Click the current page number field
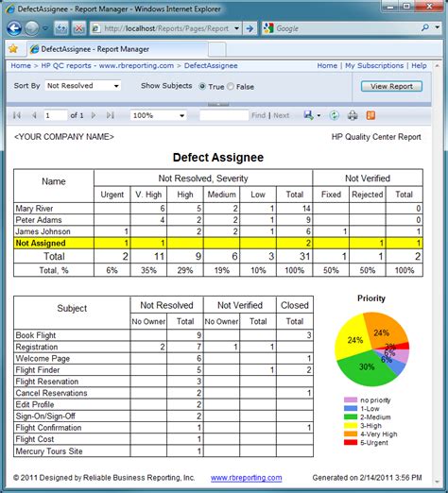 [56, 115]
